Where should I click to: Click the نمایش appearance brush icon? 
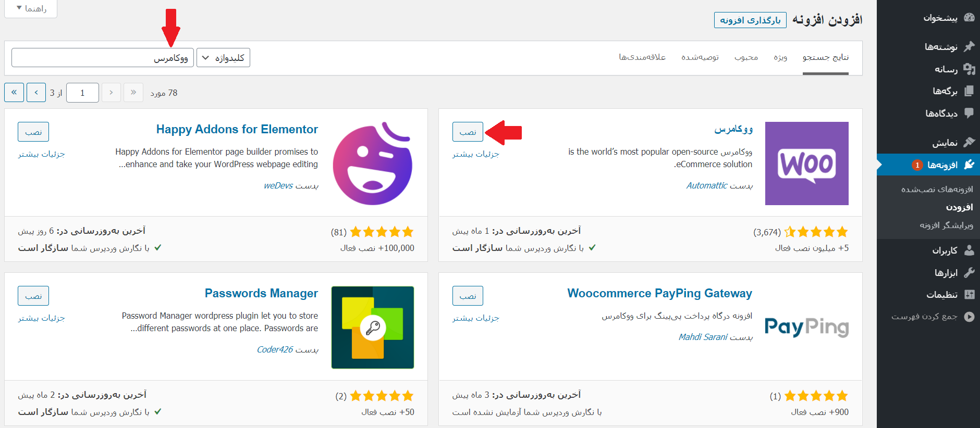[969, 142]
